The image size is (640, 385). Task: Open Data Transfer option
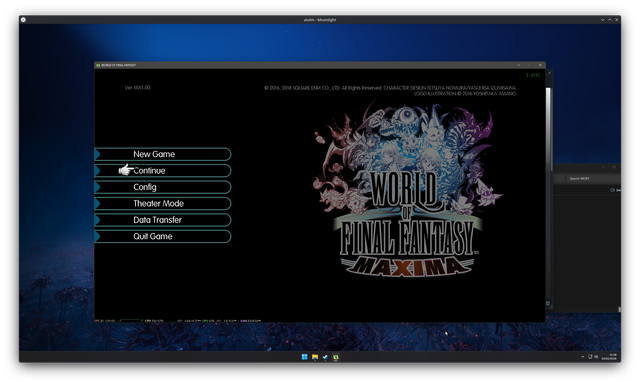pos(163,220)
